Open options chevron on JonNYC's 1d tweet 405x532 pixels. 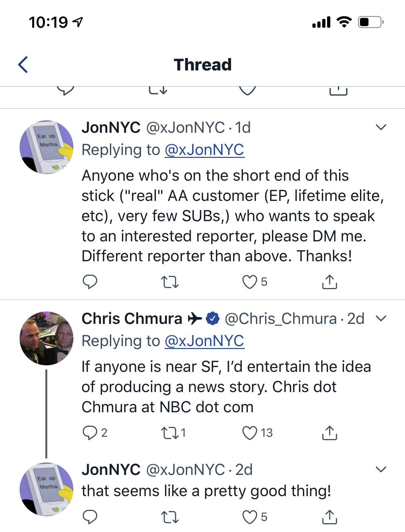(381, 127)
